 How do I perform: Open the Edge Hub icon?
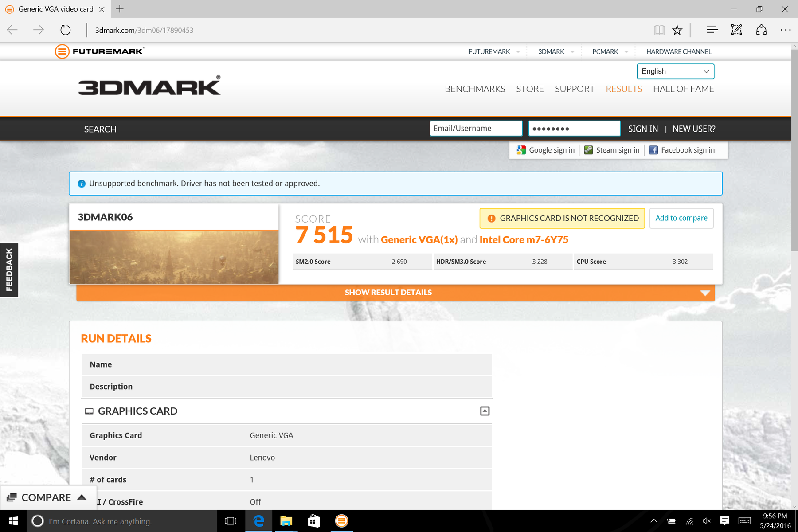[x=712, y=30]
